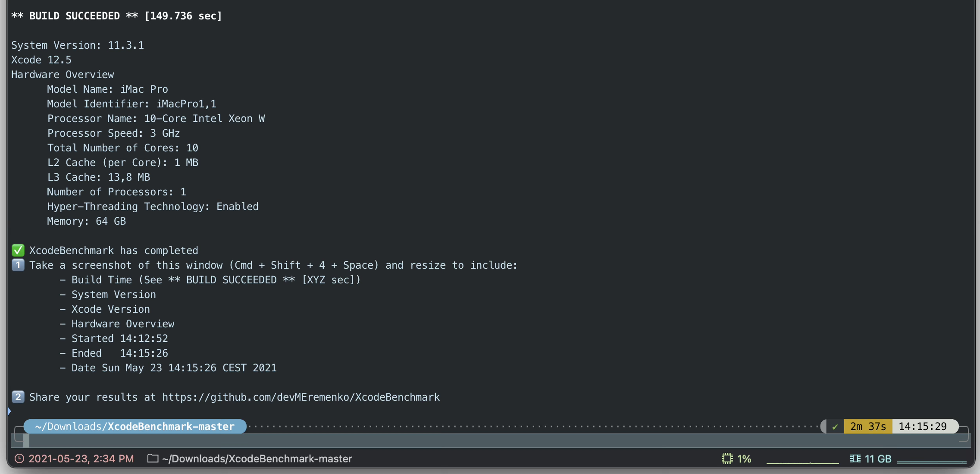The height and width of the screenshot is (474, 980).
Task: Open the GitHub XcodeBenchmark URL
Action: [301, 397]
